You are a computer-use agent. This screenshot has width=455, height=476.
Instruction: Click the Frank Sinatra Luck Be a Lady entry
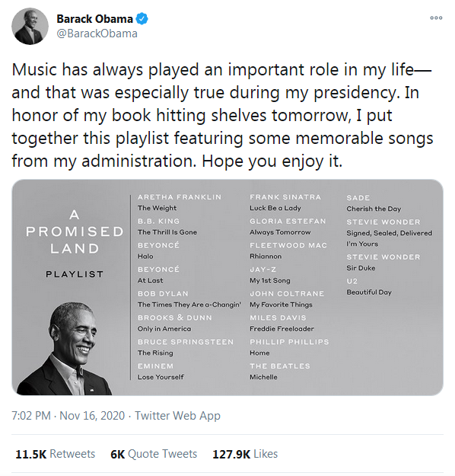(285, 203)
